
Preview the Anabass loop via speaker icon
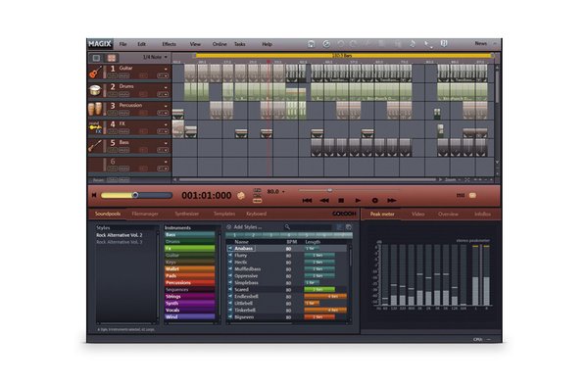point(230,248)
